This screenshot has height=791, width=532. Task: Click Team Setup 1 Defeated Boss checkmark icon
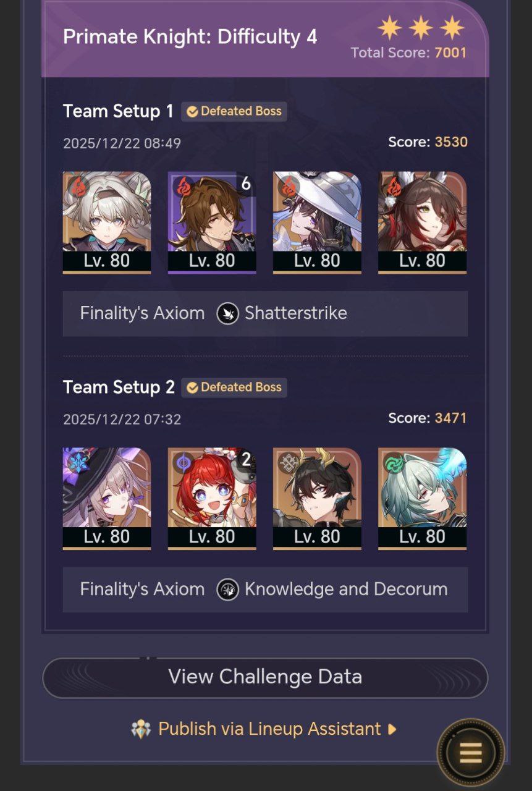click(193, 112)
